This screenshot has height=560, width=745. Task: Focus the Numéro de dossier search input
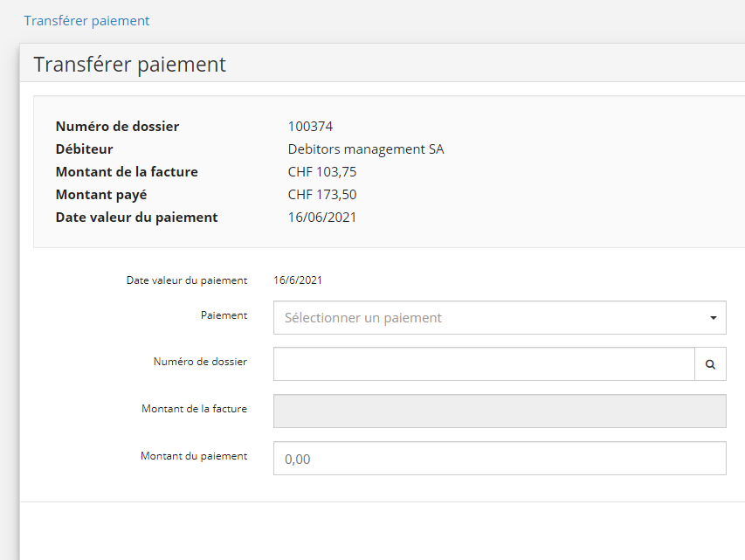[484, 364]
